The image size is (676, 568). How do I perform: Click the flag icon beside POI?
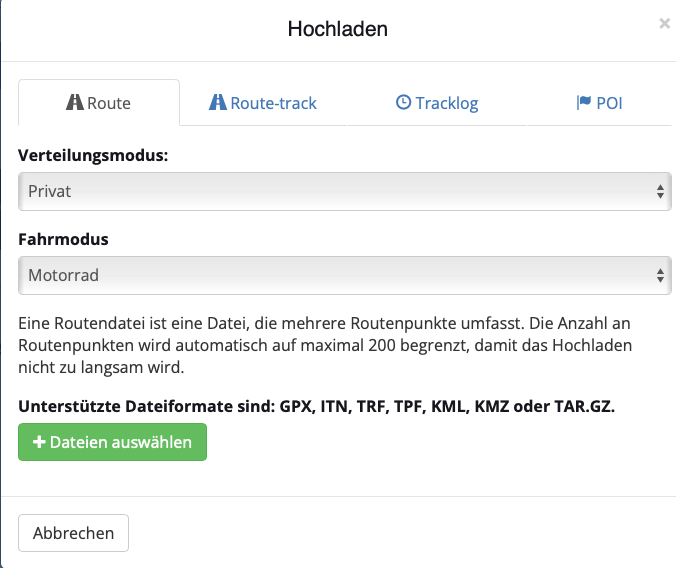584,102
